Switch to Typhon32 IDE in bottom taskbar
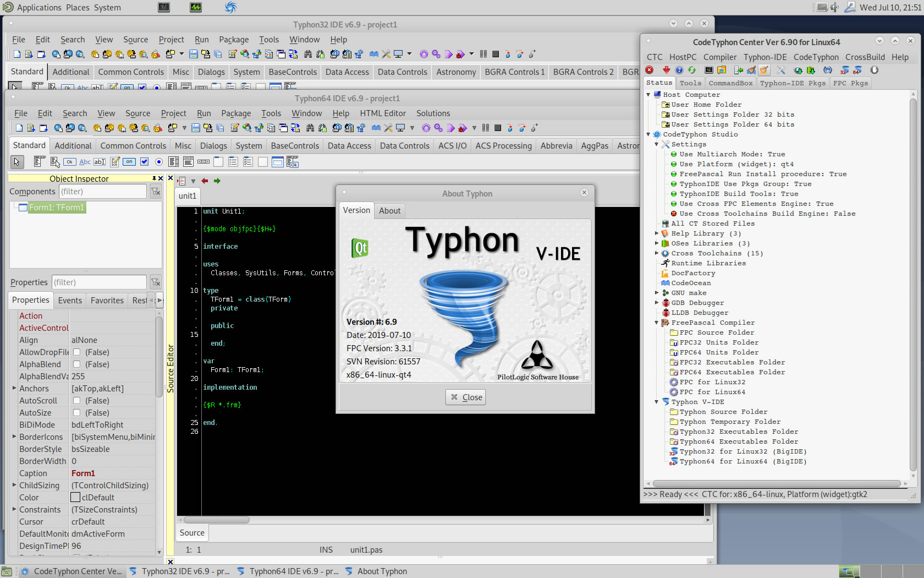The image size is (924, 578). (x=180, y=571)
